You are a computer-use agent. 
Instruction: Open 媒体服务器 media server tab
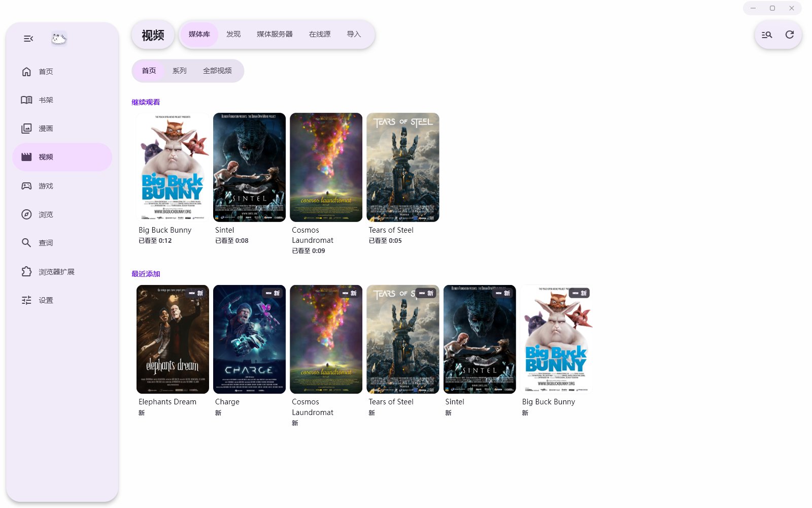coord(275,35)
